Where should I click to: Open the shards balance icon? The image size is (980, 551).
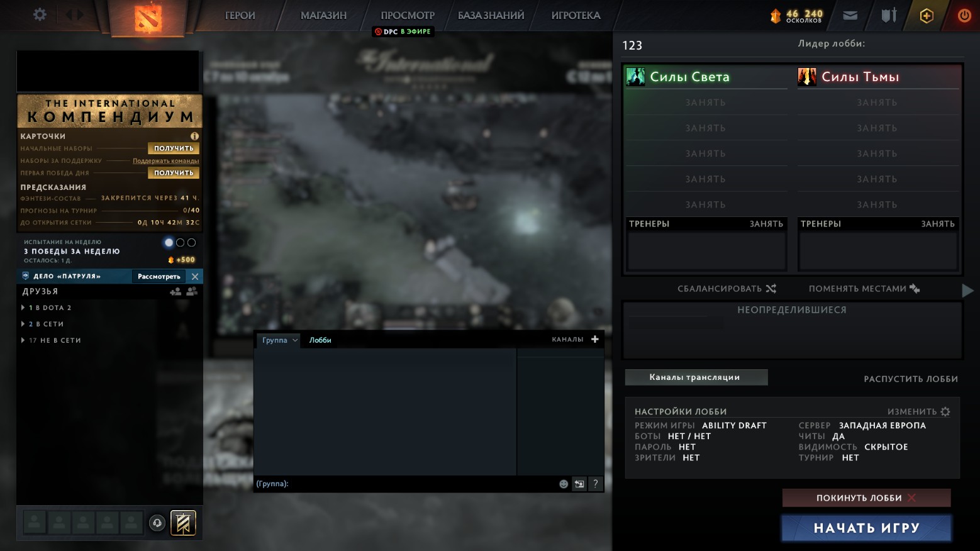tap(776, 16)
